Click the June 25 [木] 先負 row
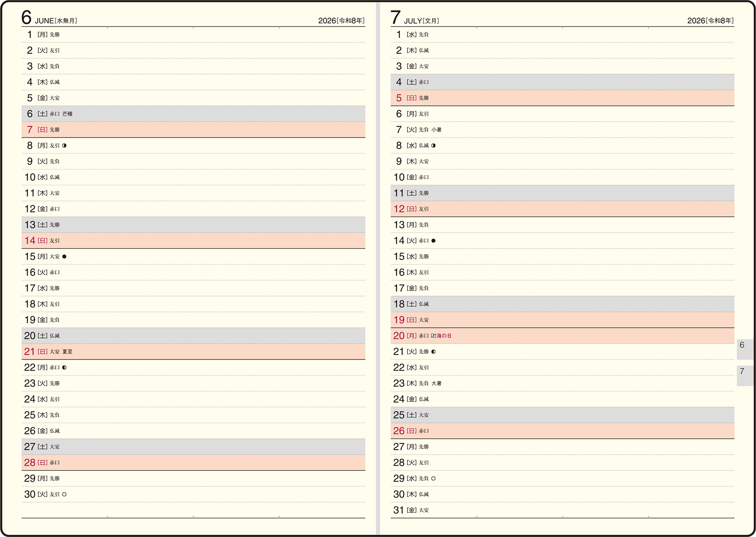756x537 pixels. [193, 415]
